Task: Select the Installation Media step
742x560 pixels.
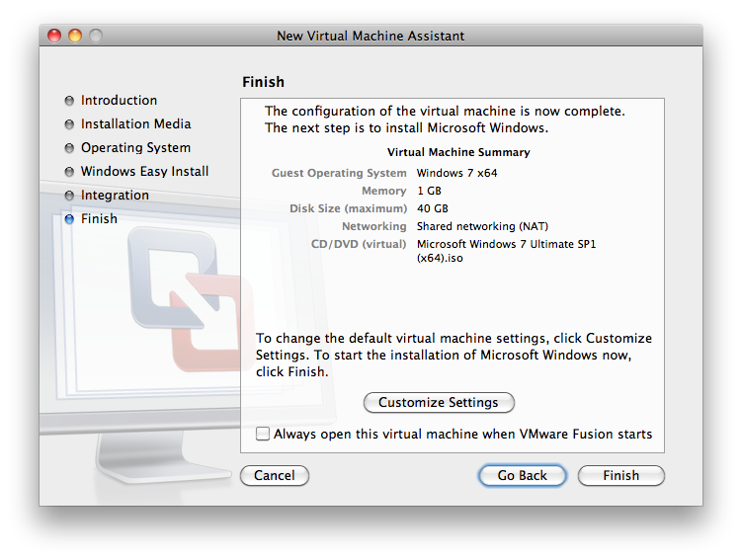Action: (x=135, y=123)
